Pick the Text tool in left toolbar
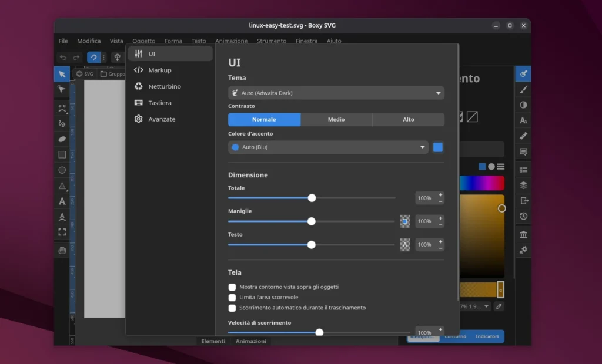The image size is (602, 364). (62, 201)
